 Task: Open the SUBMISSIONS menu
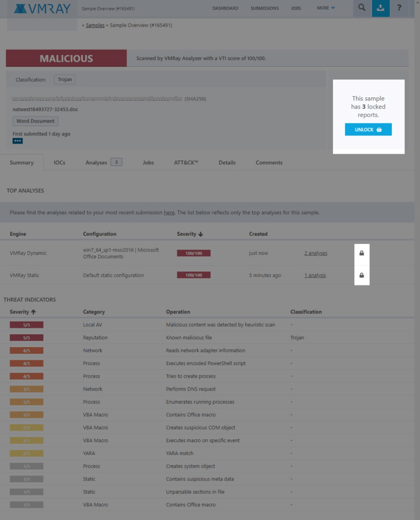click(x=263, y=9)
